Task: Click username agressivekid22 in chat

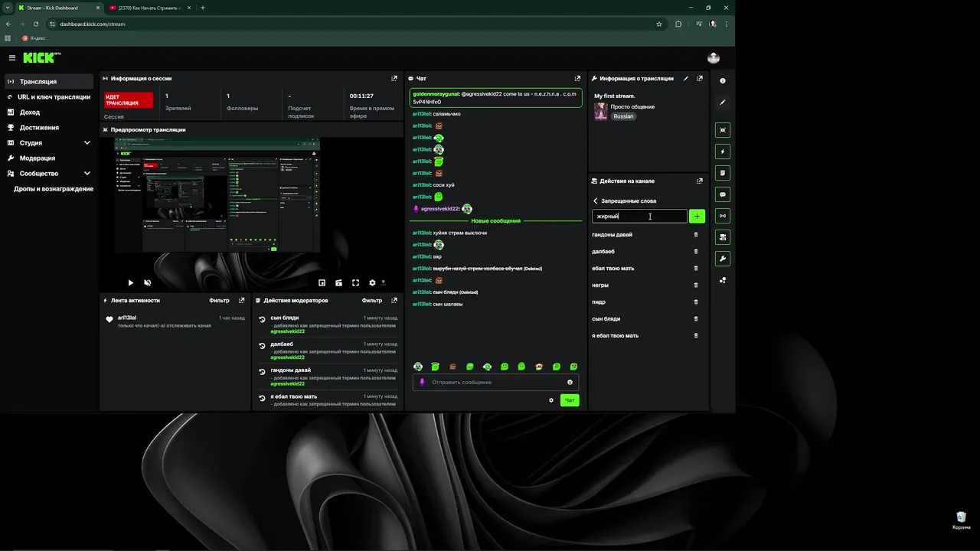Action: pyautogui.click(x=439, y=209)
